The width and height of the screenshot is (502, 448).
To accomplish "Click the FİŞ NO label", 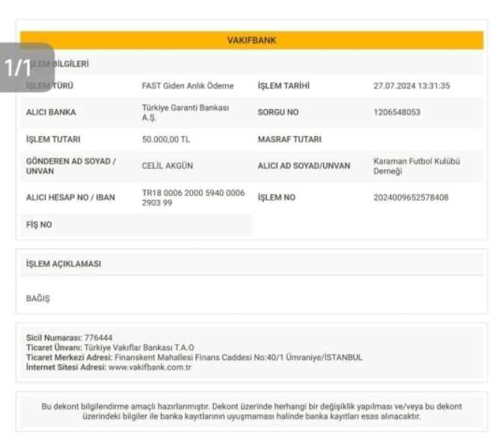I will pos(39,224).
